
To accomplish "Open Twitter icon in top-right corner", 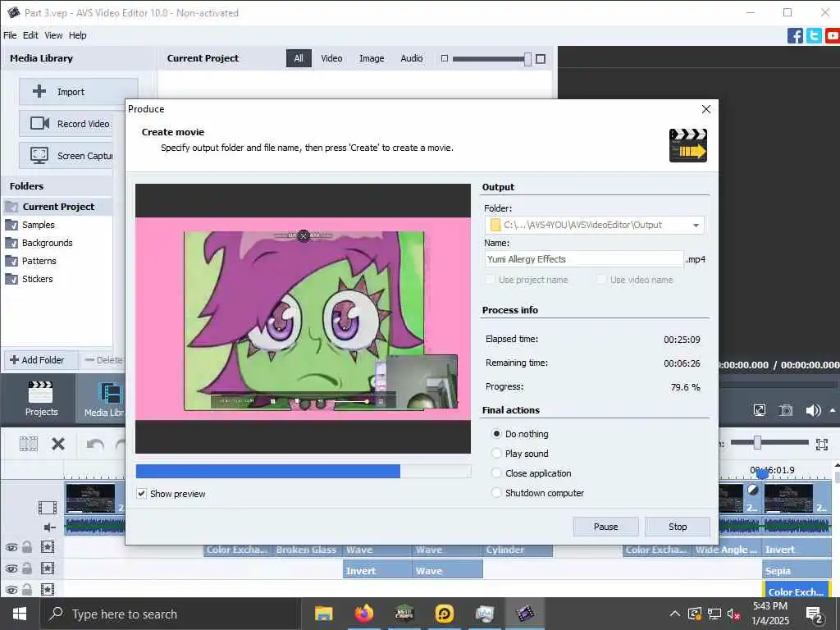I will [814, 35].
